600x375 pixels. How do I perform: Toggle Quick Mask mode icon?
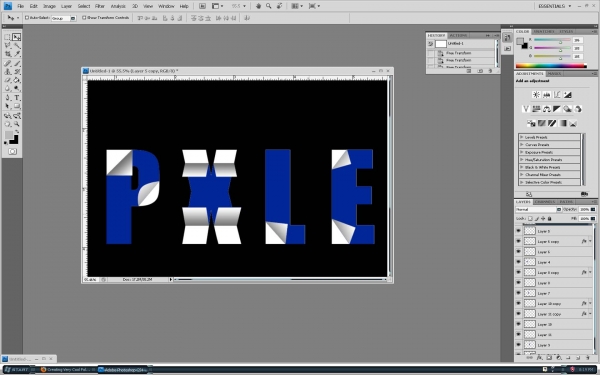tap(12, 152)
